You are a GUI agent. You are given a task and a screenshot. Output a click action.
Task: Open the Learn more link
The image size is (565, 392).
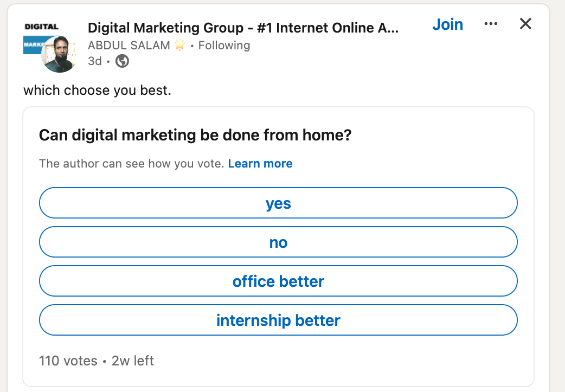pos(260,163)
